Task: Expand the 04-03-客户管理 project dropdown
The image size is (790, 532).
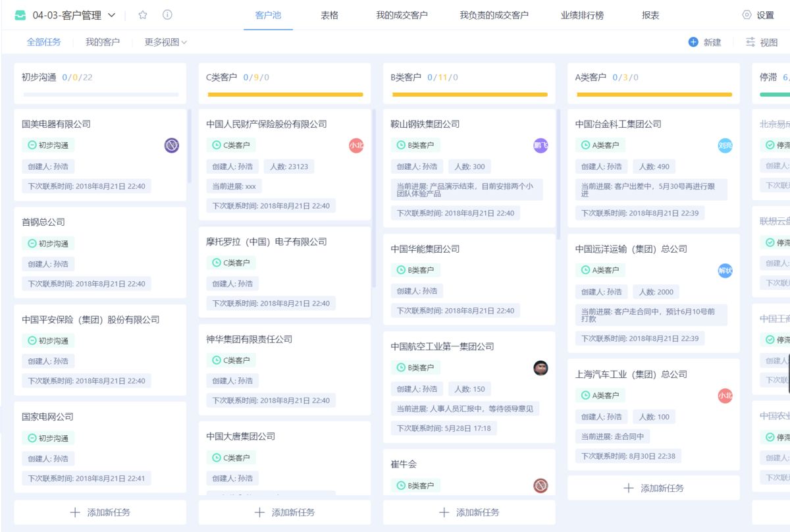Action: [x=111, y=15]
